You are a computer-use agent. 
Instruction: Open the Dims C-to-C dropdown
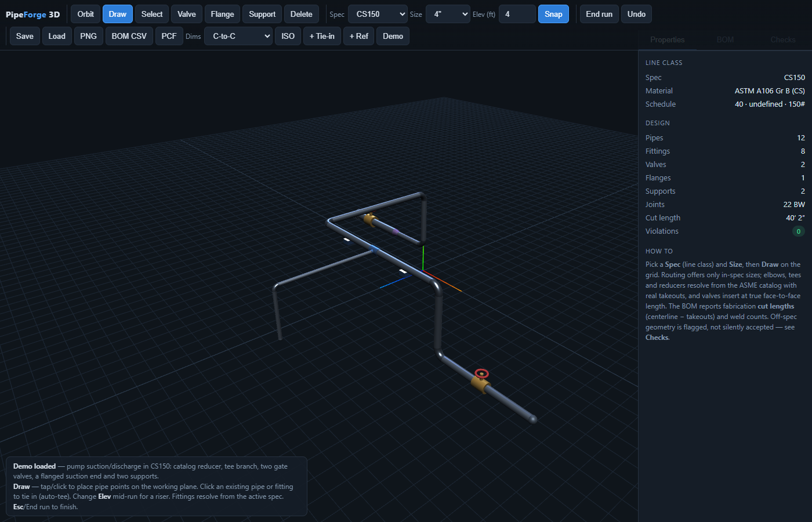click(x=238, y=36)
